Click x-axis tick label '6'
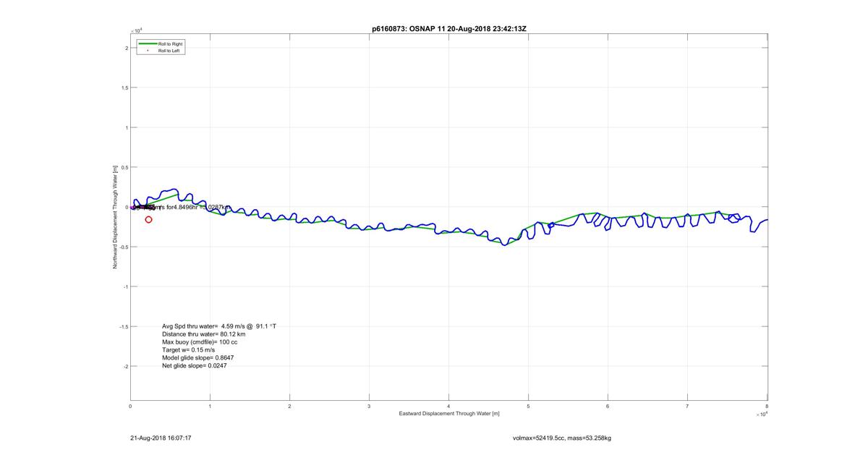The image size is (868, 450). tap(608, 407)
